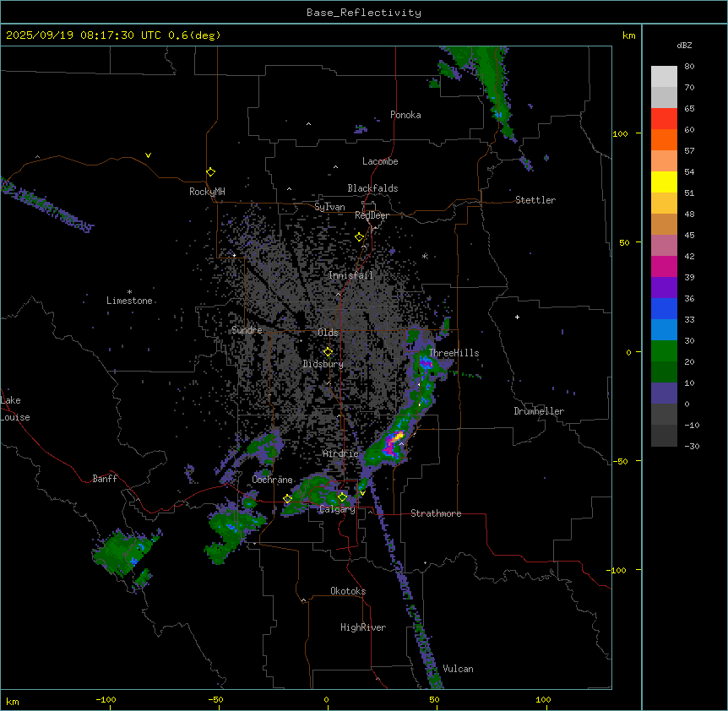
Task: Click the intense yellow-magenta storm core near Airdrie
Action: (x=393, y=440)
